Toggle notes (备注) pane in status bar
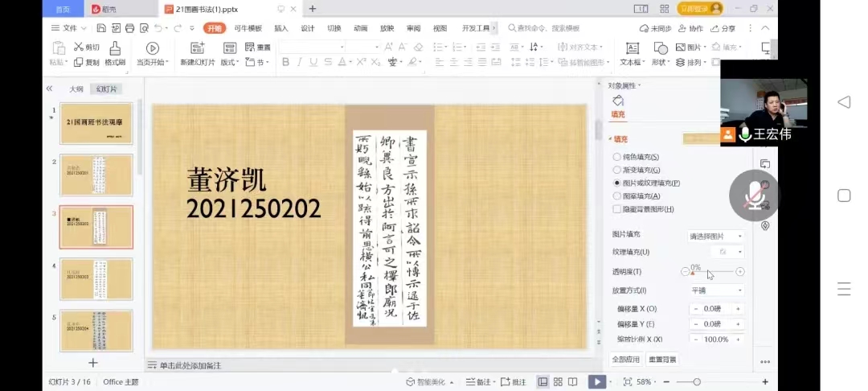This screenshot has height=391, width=868. (x=480, y=381)
